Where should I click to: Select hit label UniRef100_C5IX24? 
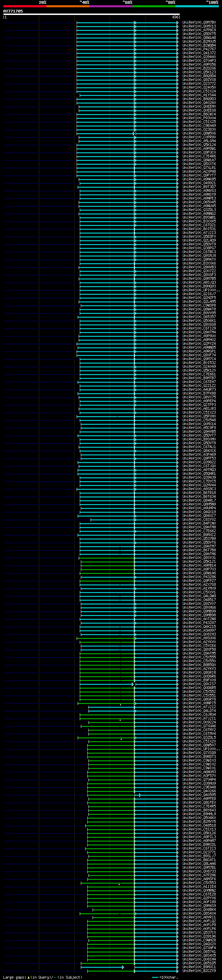click(x=199, y=91)
